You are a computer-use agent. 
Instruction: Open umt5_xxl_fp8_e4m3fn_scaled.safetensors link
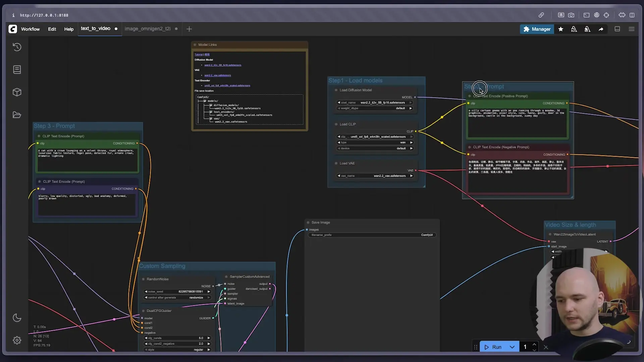pyautogui.click(x=227, y=85)
